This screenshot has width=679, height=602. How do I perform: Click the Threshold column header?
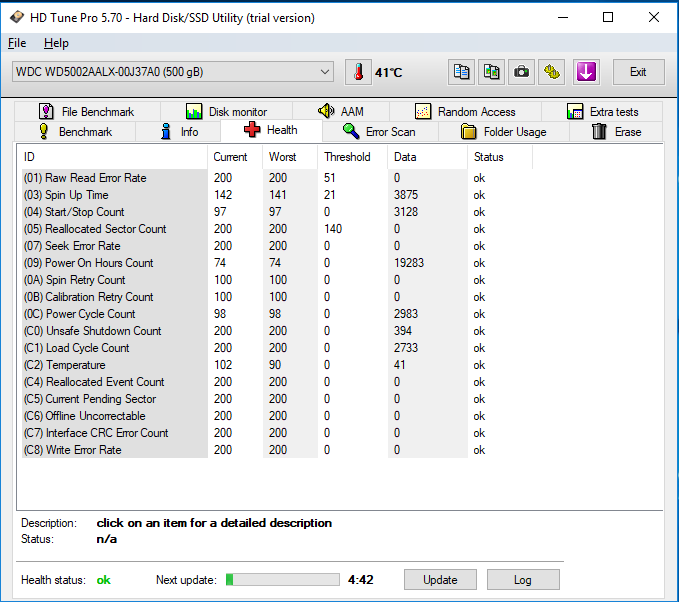[x=352, y=157]
